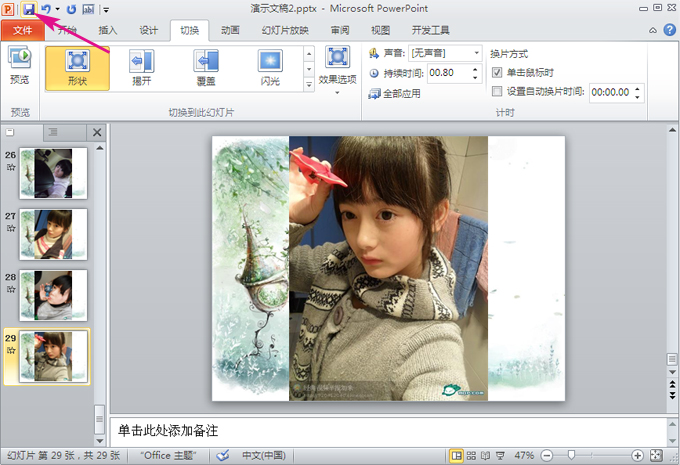This screenshot has height=465, width=680.
Task: Click the zoom slider handle
Action: point(571,455)
